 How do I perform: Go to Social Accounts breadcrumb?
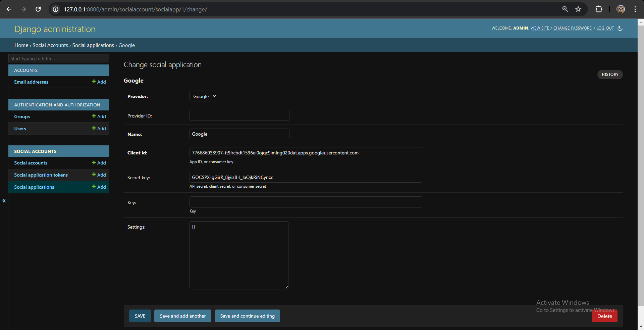tap(50, 45)
